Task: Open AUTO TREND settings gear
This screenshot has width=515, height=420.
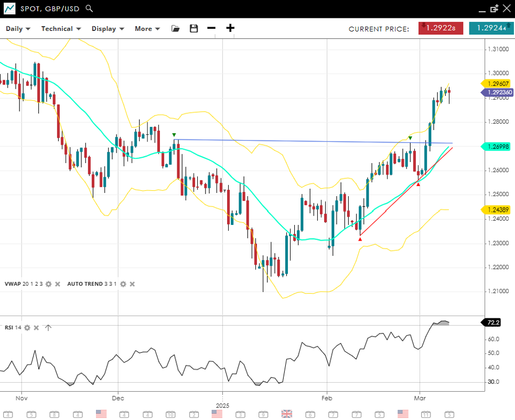Action: [x=123, y=284]
